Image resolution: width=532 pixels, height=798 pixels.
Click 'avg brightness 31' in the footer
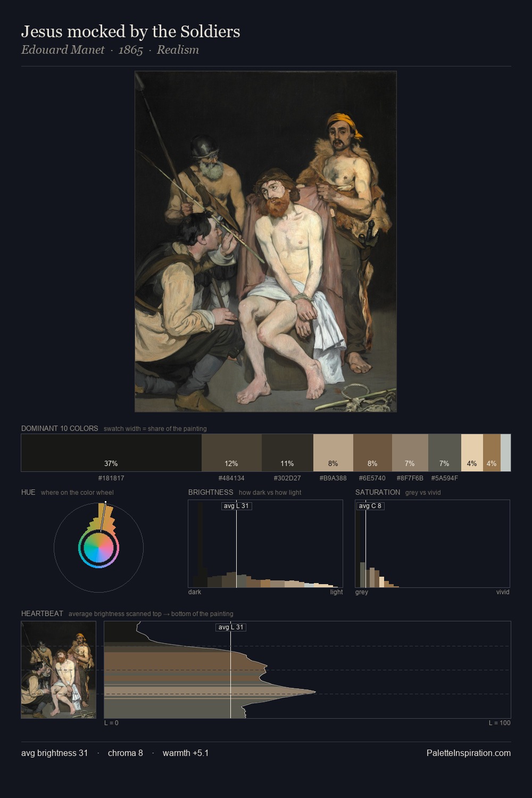tap(54, 753)
